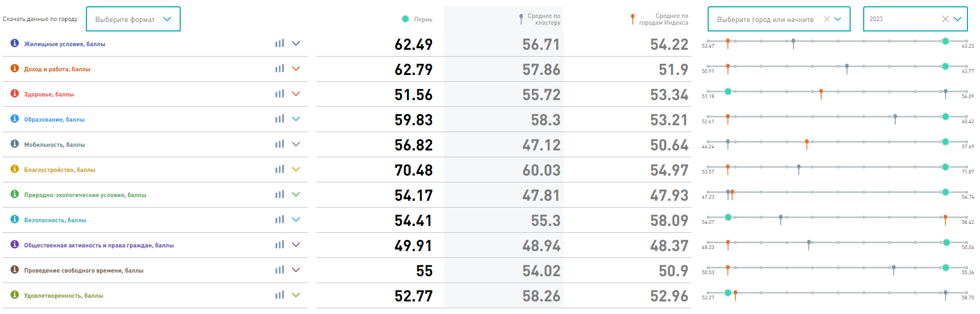Click info icon beside Жилищные условия

coord(15,43)
